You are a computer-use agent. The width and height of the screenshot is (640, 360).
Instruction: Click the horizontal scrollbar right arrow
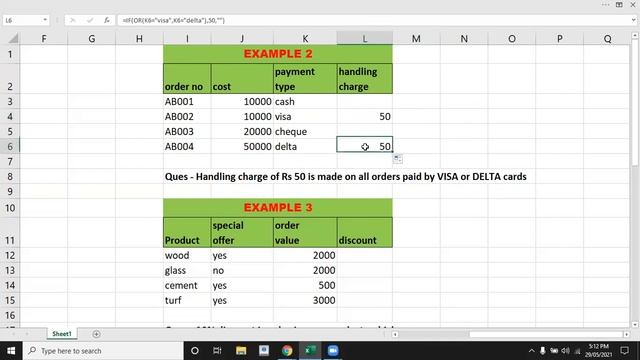click(626, 334)
